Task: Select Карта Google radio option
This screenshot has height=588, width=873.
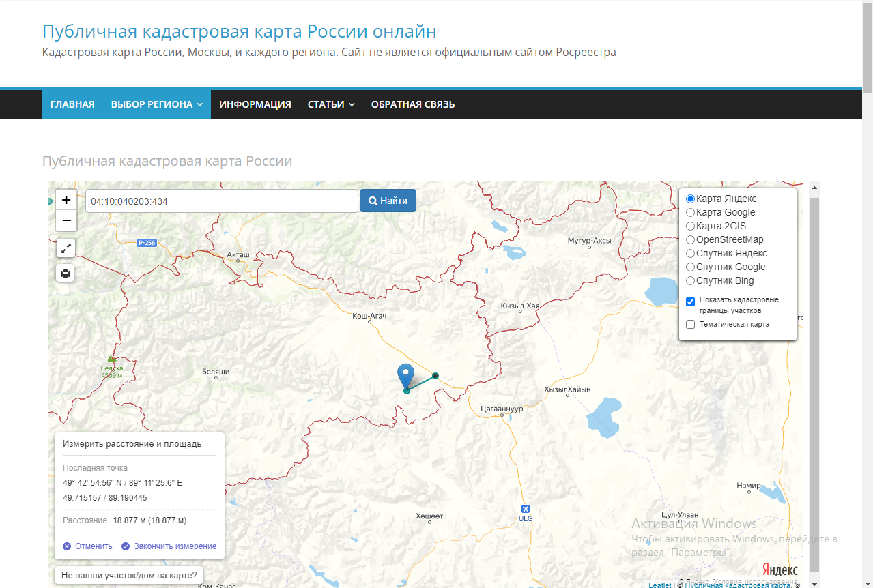Action: coord(690,212)
